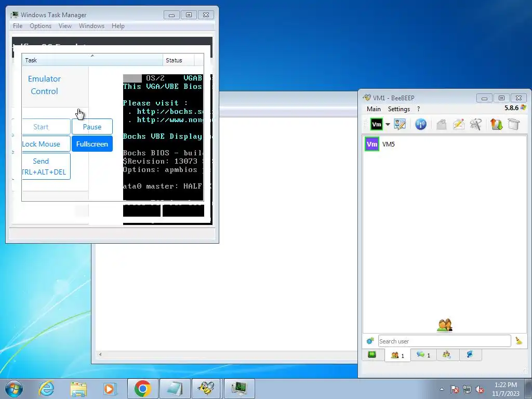
Task: Click the muted volume tray icon
Action: [x=480, y=389]
